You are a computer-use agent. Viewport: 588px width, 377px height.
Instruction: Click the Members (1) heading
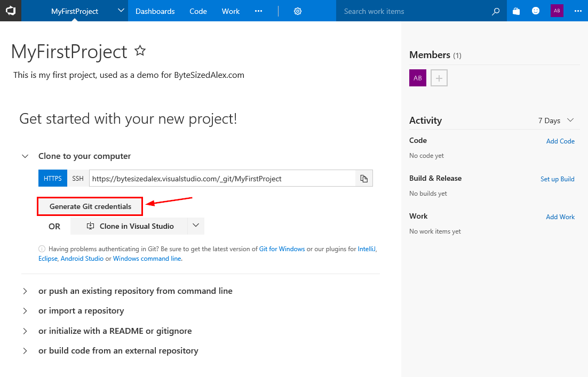pyautogui.click(x=435, y=55)
